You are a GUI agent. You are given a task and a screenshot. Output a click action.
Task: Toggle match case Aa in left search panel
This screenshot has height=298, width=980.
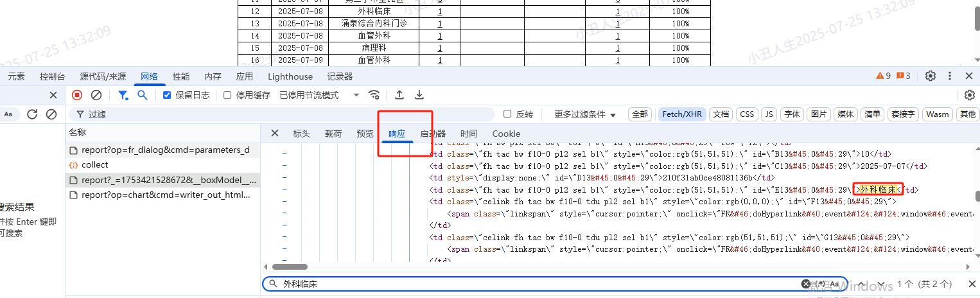pos(8,114)
